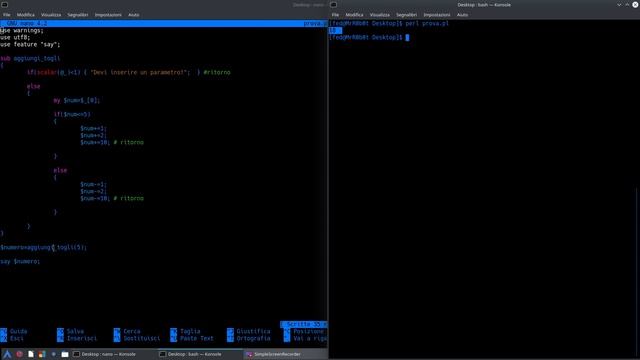This screenshot has width=640, height=360.
Task: Minimize the bash Konsole window
Action: coord(619,5)
